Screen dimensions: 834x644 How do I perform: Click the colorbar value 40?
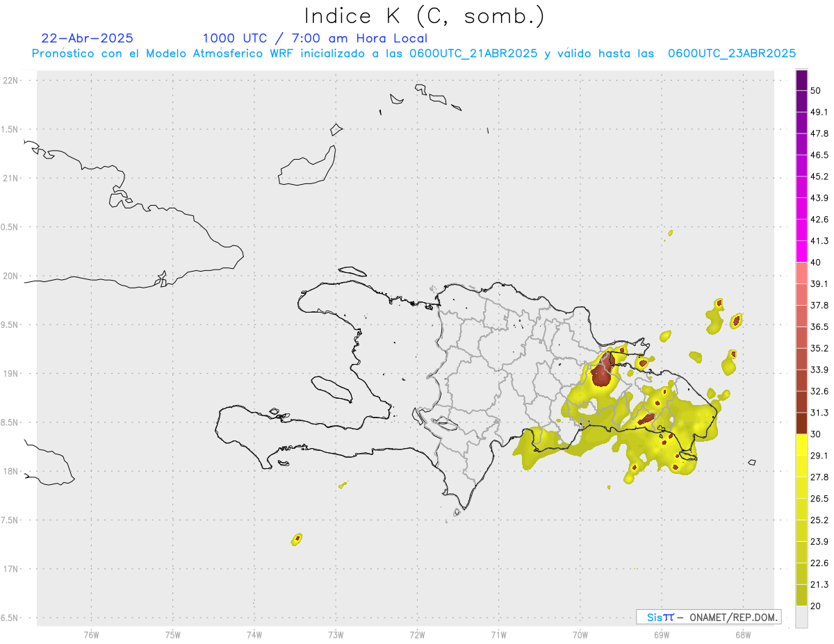[817, 263]
